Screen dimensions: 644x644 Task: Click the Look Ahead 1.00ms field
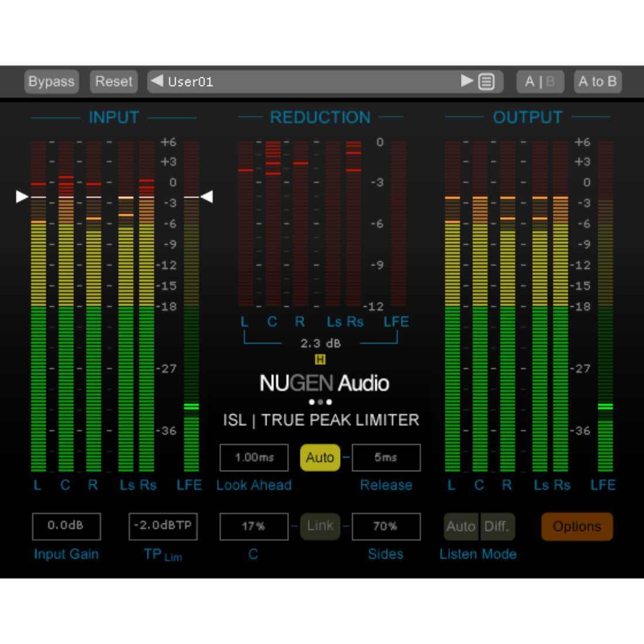[x=254, y=457]
